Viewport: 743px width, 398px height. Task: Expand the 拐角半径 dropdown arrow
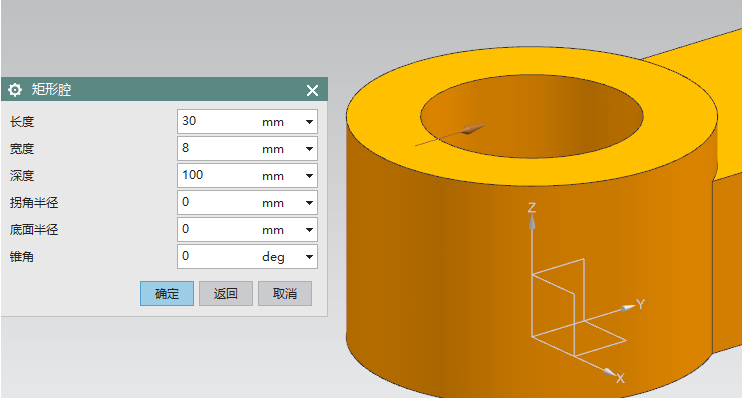tap(309, 203)
